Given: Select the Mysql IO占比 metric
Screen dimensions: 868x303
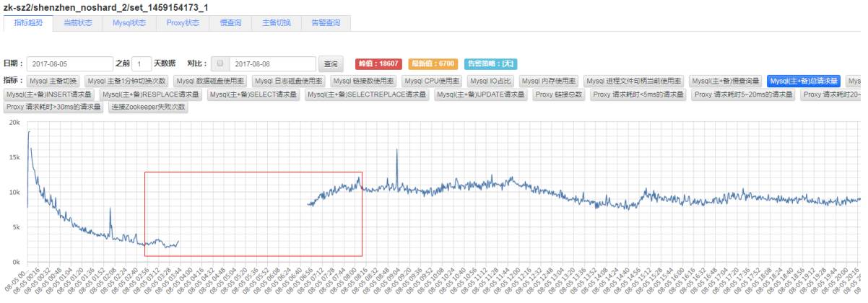Looking at the screenshot, I should point(491,81).
